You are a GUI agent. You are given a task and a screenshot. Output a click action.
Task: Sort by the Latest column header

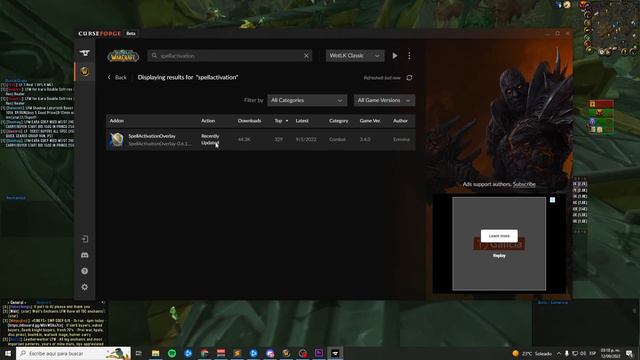coord(302,121)
